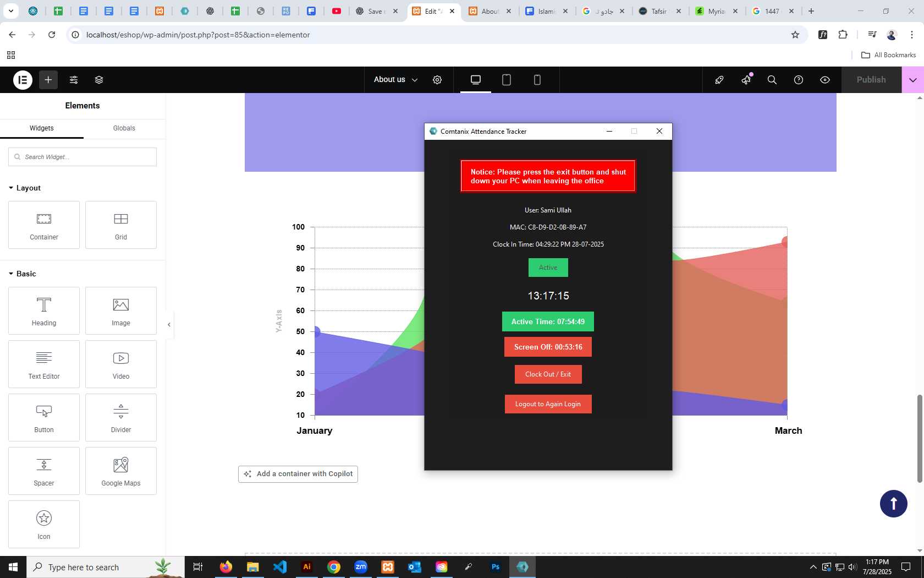
Task: Open Visual Studio Code from taskbar
Action: click(x=280, y=567)
